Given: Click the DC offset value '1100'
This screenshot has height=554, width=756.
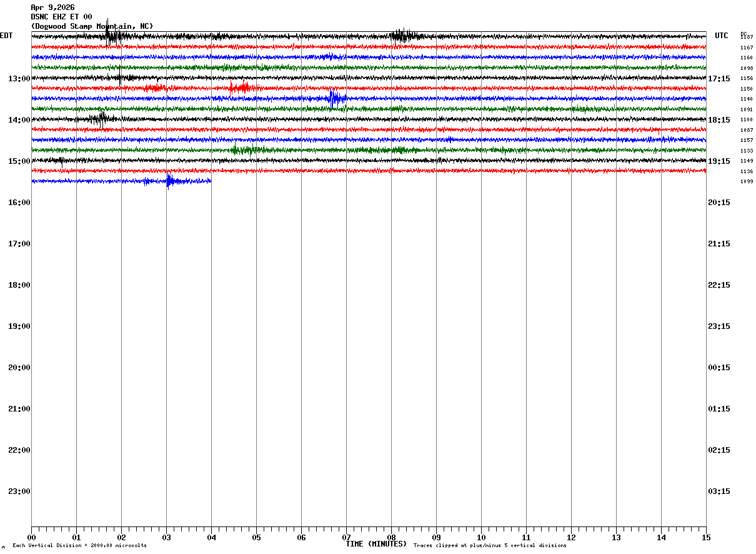Looking at the screenshot, I should pos(747,119).
